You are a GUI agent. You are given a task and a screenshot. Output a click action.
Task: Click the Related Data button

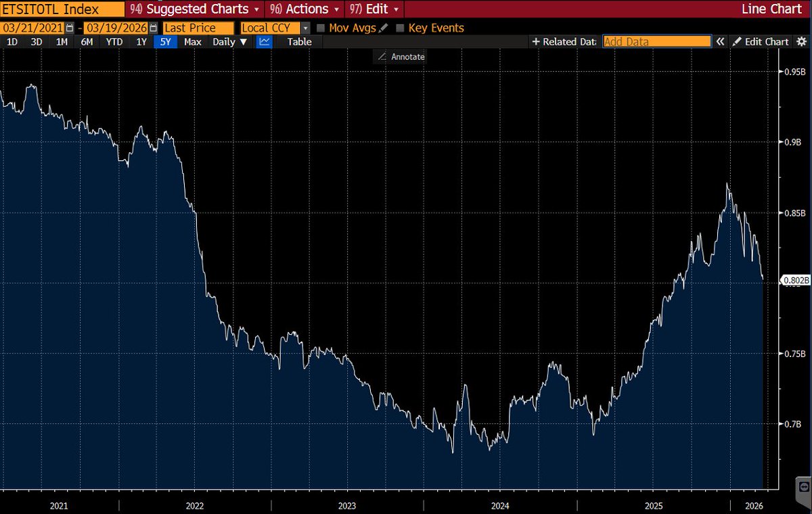point(564,41)
